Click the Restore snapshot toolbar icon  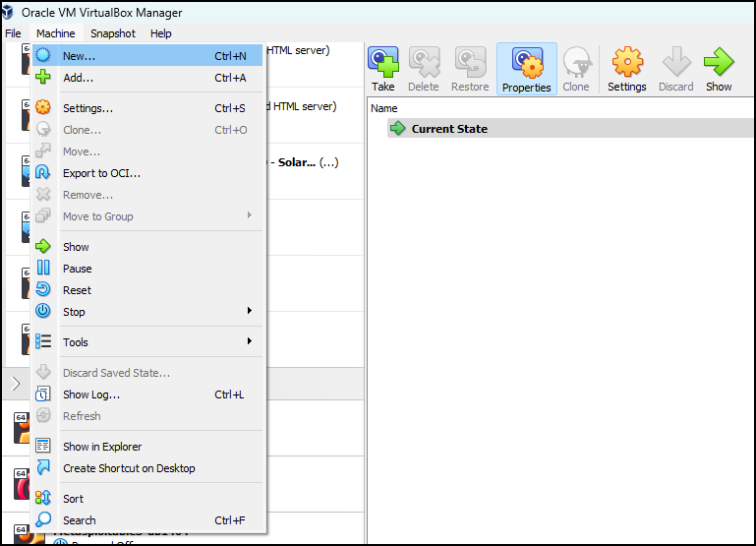[470, 62]
